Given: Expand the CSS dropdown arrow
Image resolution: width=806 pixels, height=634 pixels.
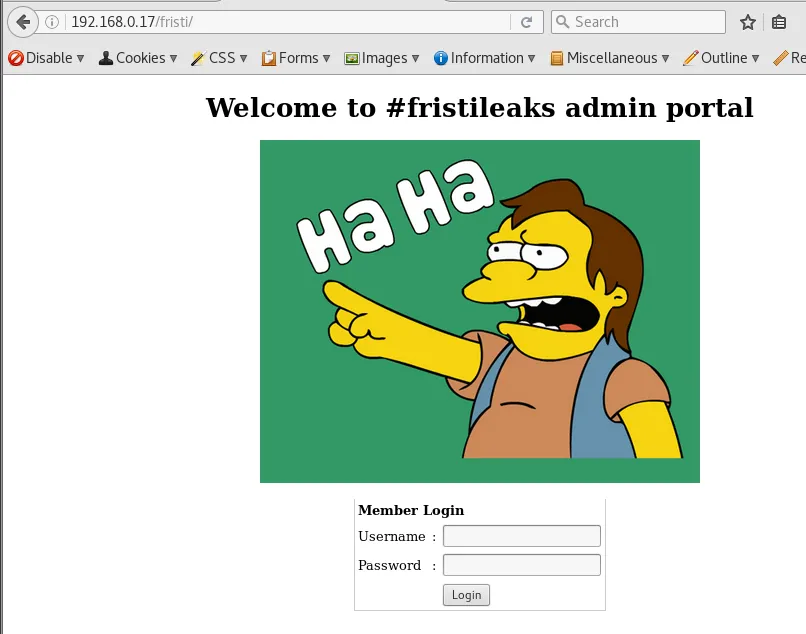Looking at the screenshot, I should 243,59.
